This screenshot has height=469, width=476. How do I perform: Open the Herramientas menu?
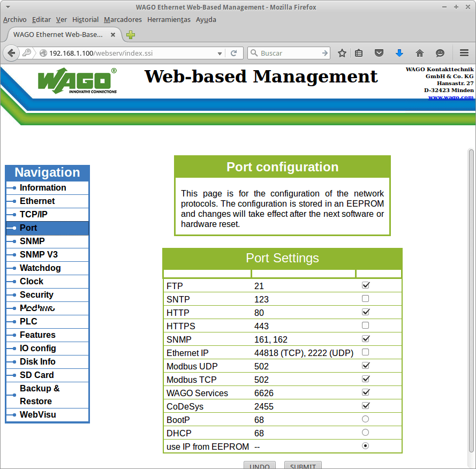(x=168, y=19)
